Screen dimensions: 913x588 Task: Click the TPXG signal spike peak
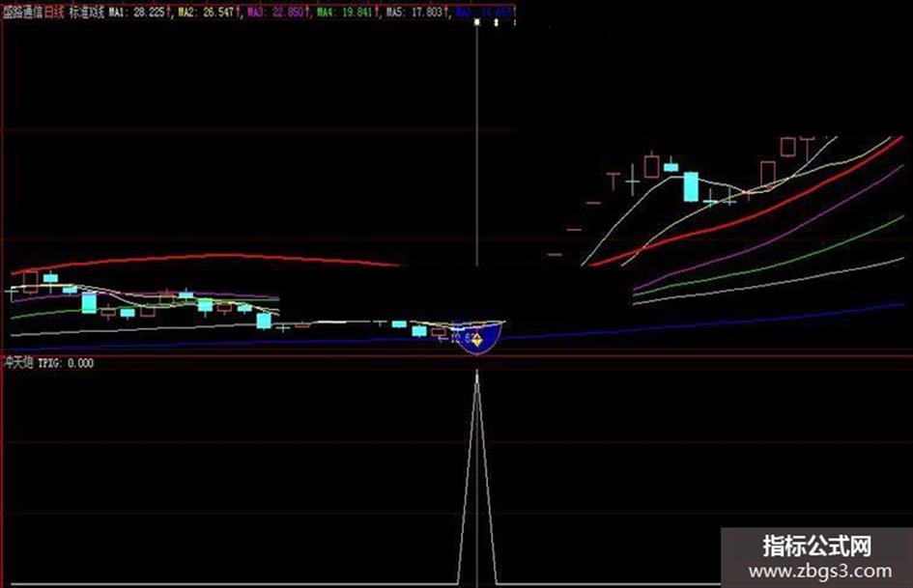tap(477, 376)
